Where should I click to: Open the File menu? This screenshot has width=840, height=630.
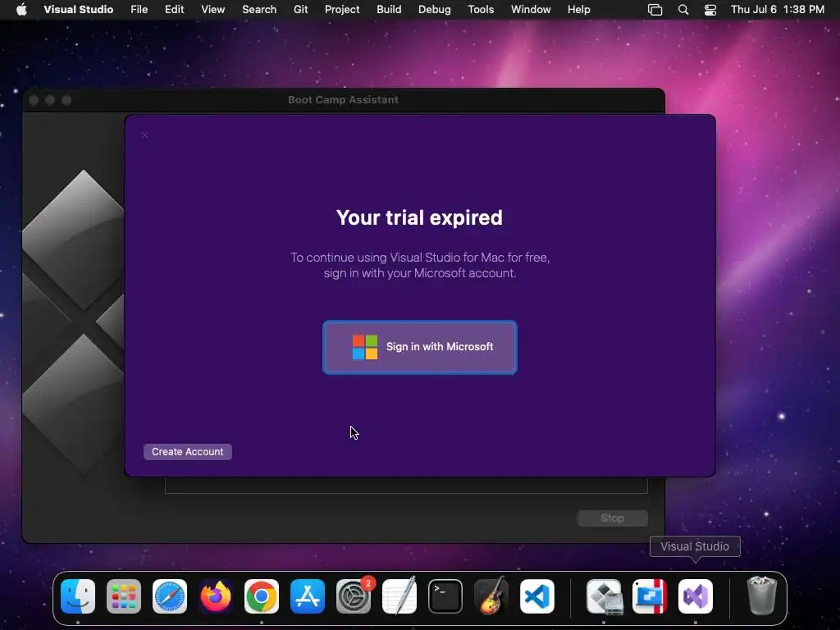click(139, 9)
